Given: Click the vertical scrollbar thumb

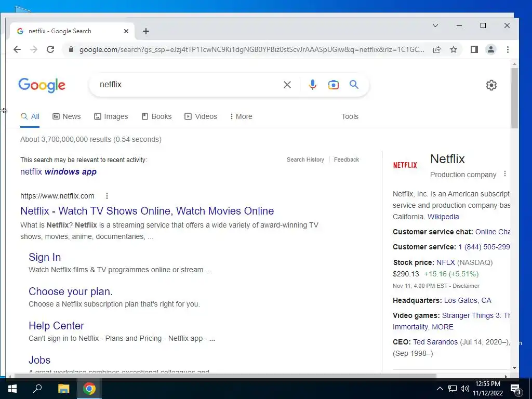Looking at the screenshot, I should [x=514, y=98].
